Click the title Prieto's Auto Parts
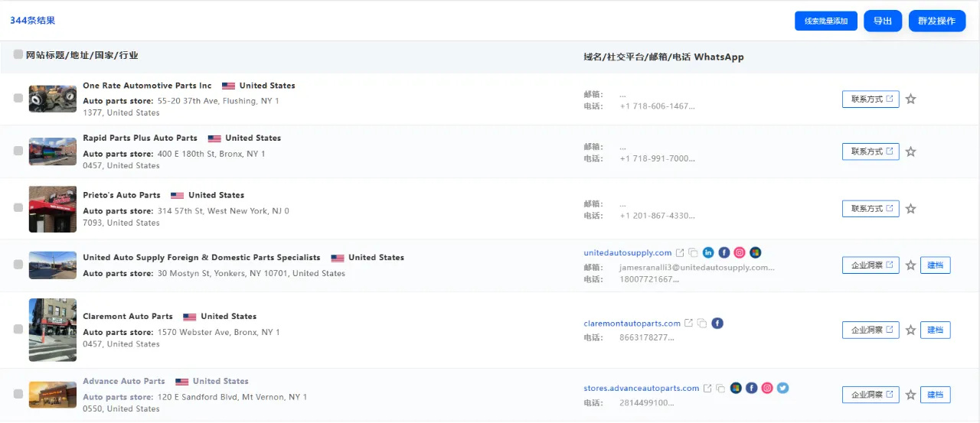980x423 pixels. 122,195
